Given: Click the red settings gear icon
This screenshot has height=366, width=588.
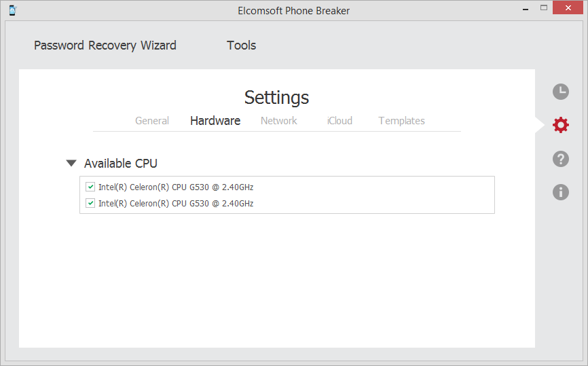Looking at the screenshot, I should 561,125.
